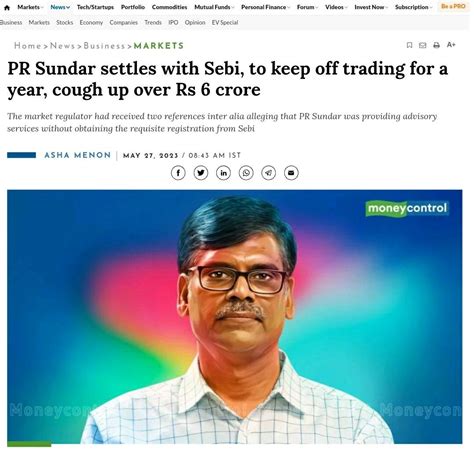
Task: Expand the Markets dropdown menu
Action: click(30, 7)
